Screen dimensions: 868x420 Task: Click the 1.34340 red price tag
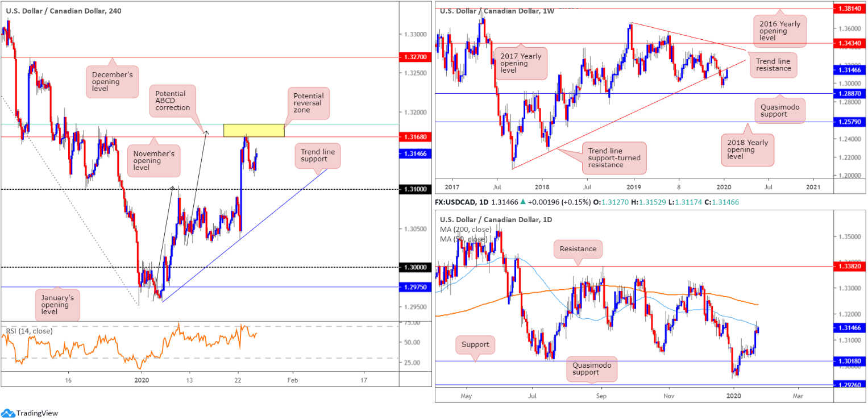[x=850, y=43]
